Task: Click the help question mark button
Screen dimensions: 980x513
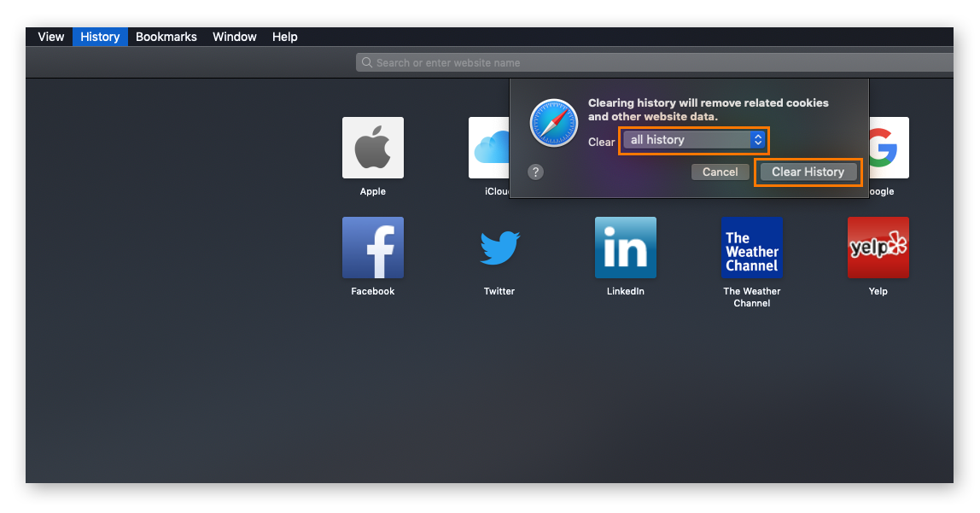Action: (x=535, y=172)
